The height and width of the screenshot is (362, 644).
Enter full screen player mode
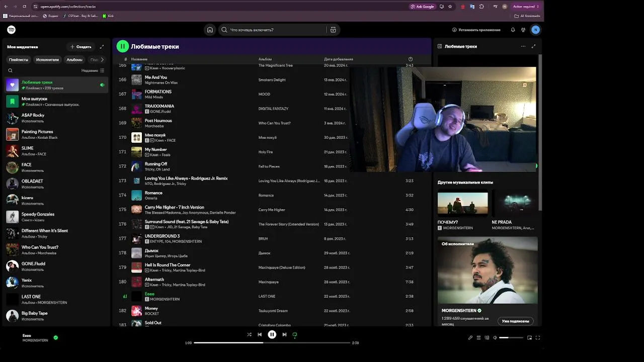tap(538, 338)
